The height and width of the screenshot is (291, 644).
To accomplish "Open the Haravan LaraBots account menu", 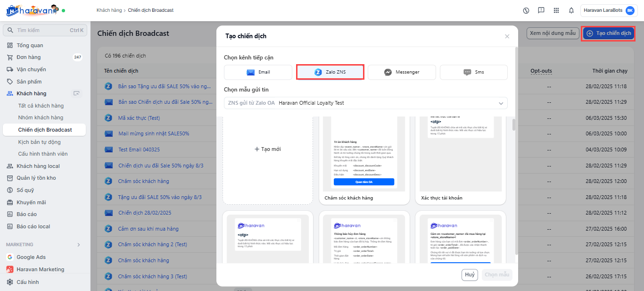I will click(609, 10).
